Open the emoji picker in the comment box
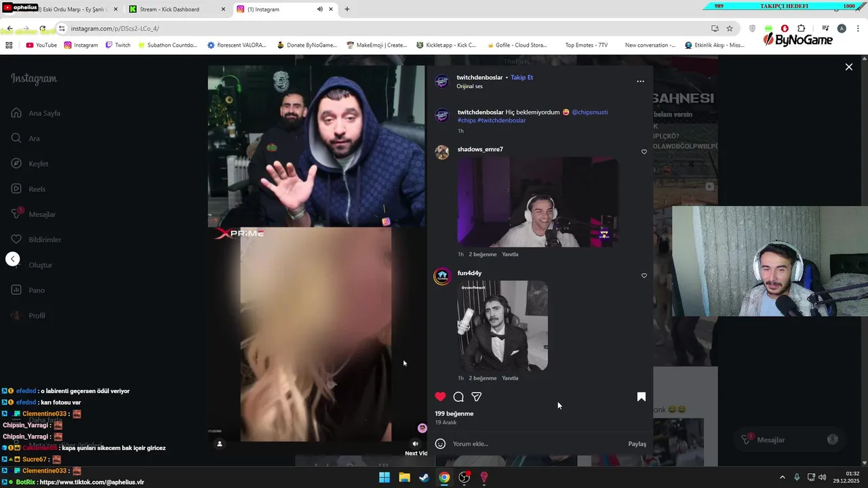The height and width of the screenshot is (488, 868). coord(440,444)
